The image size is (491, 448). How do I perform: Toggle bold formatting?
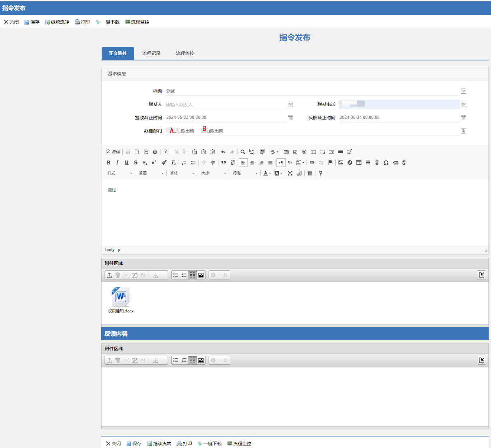(109, 163)
